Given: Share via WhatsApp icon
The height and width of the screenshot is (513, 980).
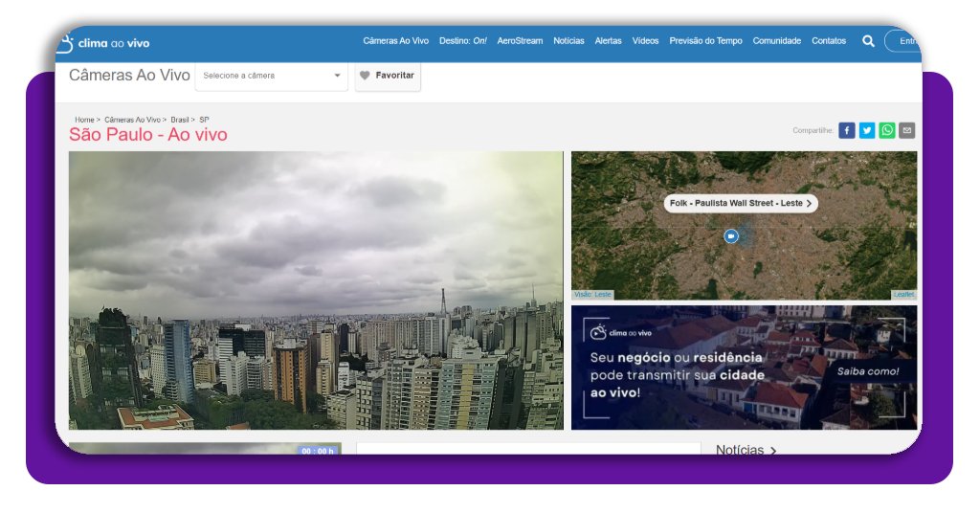Looking at the screenshot, I should (887, 130).
